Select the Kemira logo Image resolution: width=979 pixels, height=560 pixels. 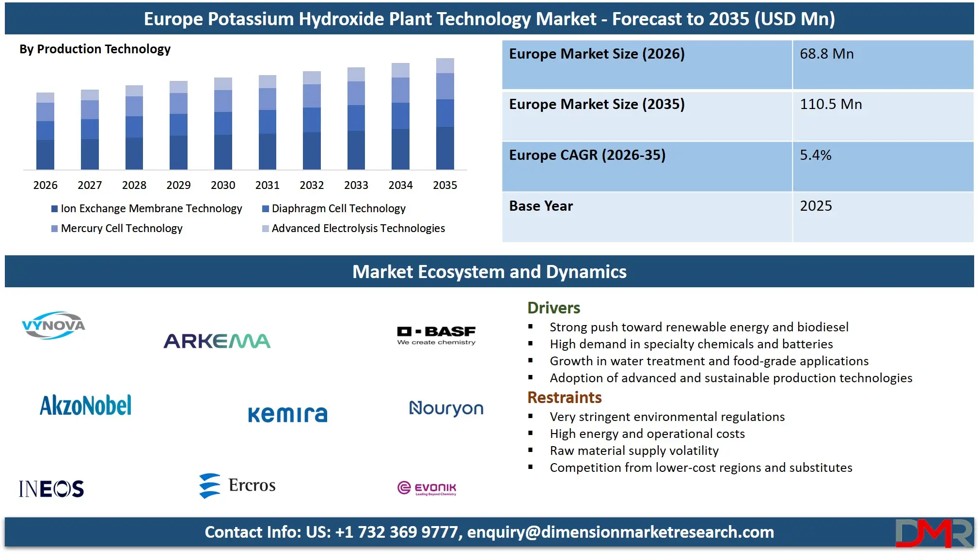pos(287,413)
